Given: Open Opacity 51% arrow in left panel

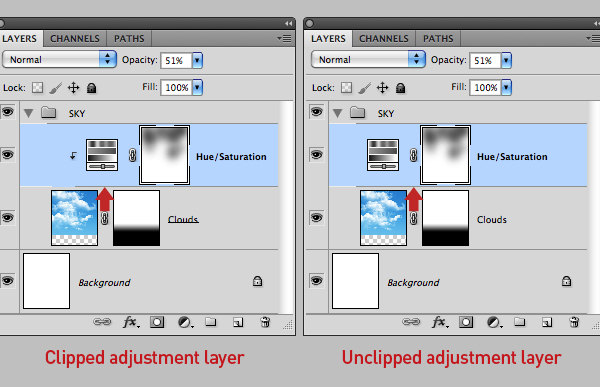Looking at the screenshot, I should [x=197, y=60].
